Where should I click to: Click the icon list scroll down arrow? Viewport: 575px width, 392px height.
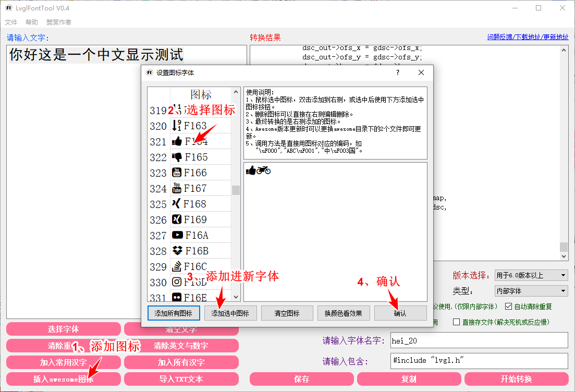pos(236,297)
